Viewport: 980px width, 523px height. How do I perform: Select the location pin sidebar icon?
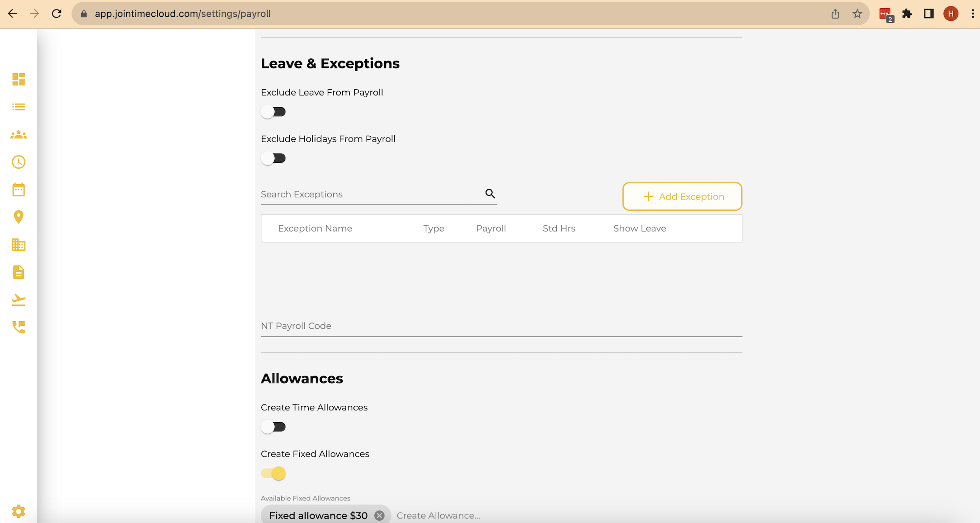pos(18,217)
